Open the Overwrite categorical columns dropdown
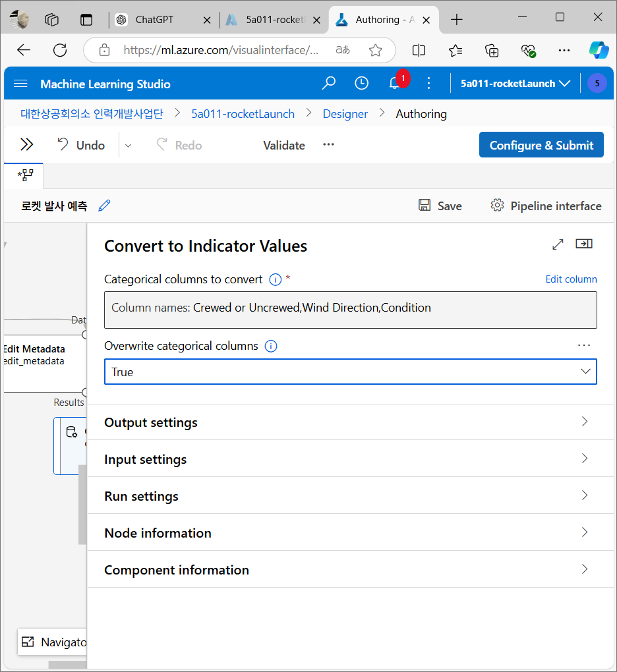 click(x=351, y=372)
